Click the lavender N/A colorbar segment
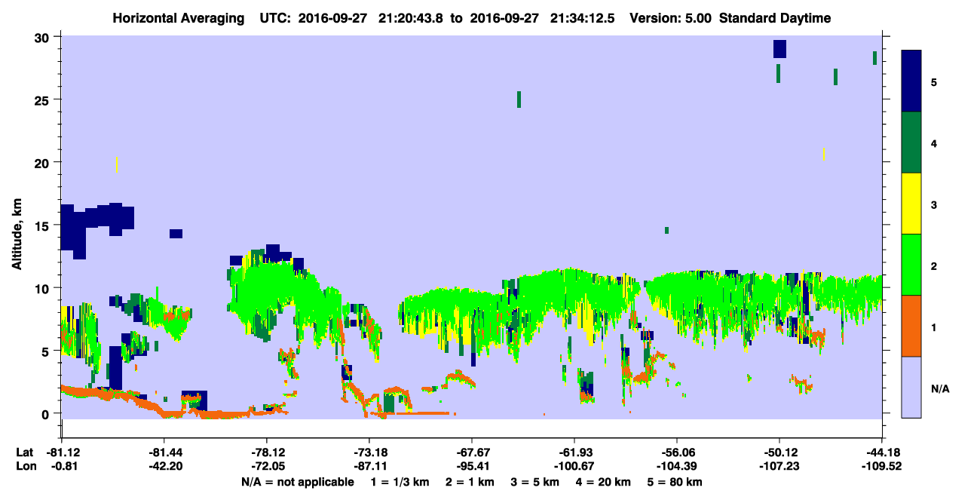This screenshot has width=980, height=503. coord(911,387)
